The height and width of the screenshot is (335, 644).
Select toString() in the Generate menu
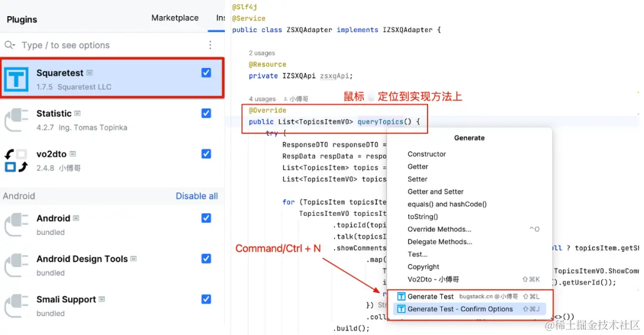pyautogui.click(x=423, y=216)
